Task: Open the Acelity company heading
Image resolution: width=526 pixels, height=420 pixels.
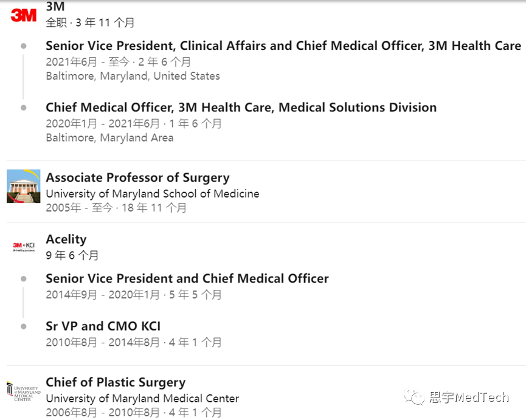Action: 66,239
